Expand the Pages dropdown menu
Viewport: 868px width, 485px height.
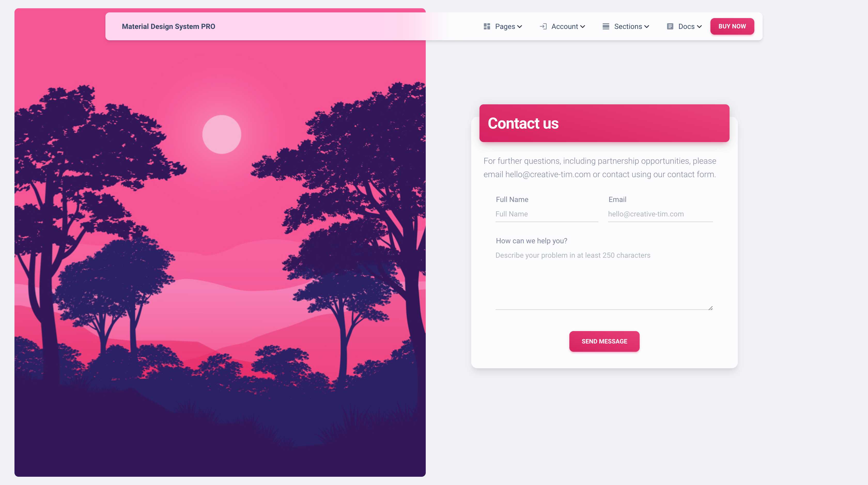(x=504, y=26)
